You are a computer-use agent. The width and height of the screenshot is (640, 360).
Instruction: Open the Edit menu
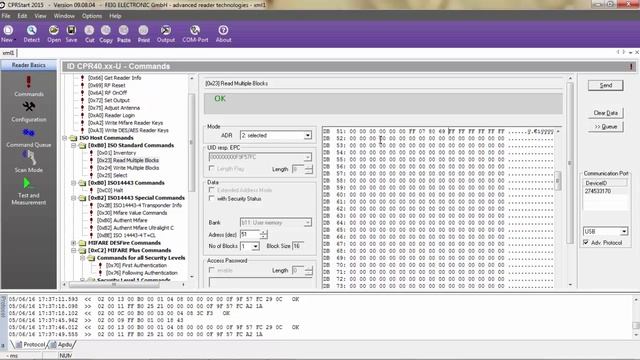pyautogui.click(x=22, y=16)
